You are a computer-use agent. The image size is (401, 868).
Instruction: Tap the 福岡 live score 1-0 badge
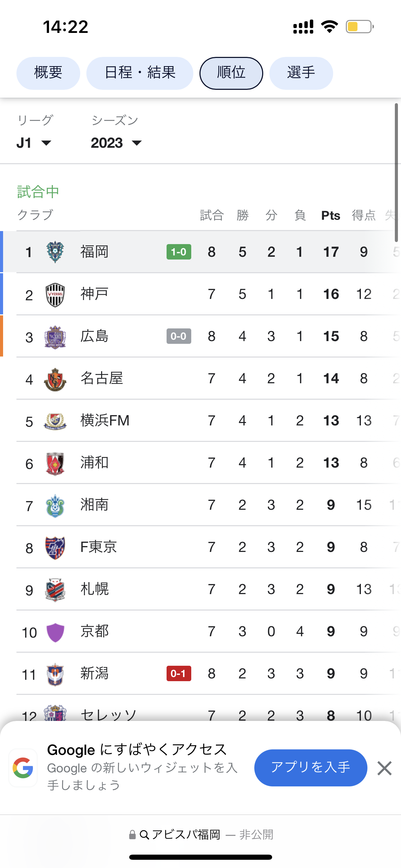pos(179,252)
